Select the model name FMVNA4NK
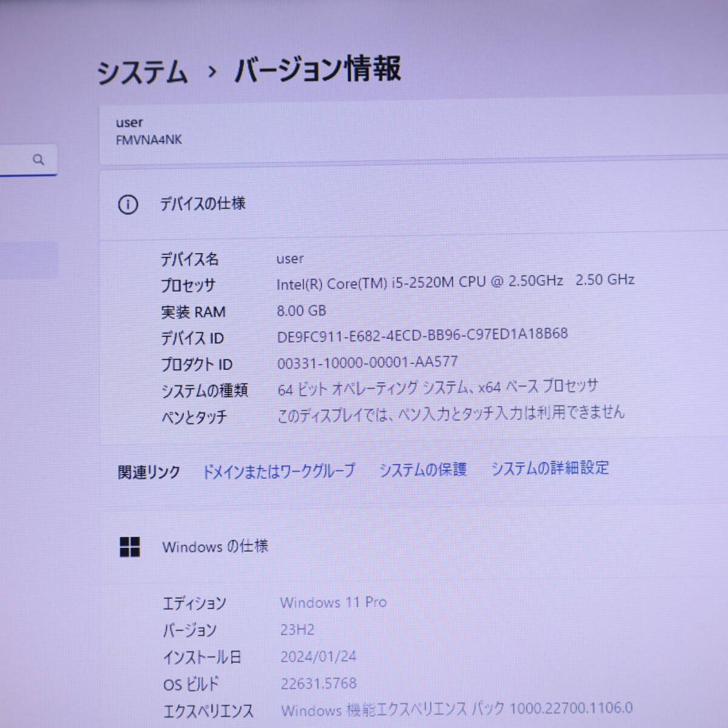The image size is (728, 728). pos(149,140)
